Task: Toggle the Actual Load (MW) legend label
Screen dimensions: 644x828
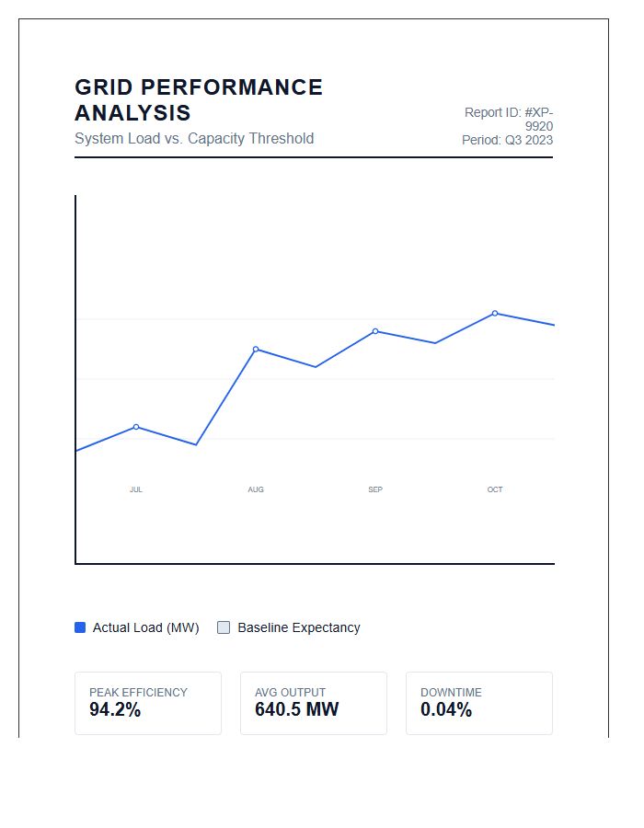Action: point(145,627)
